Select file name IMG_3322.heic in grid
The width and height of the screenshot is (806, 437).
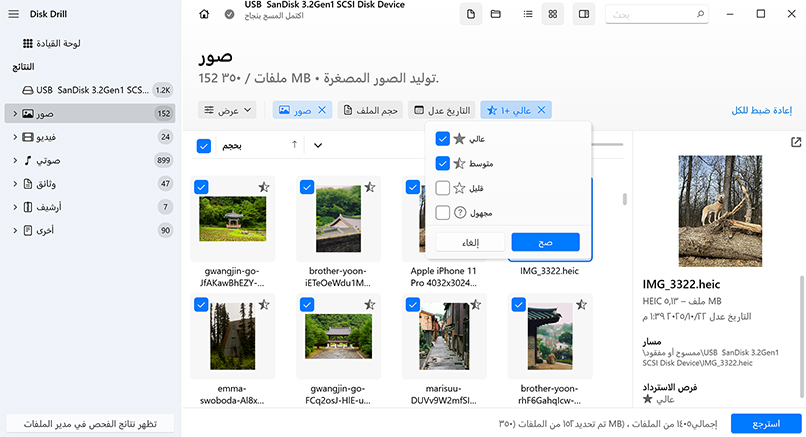(x=549, y=271)
